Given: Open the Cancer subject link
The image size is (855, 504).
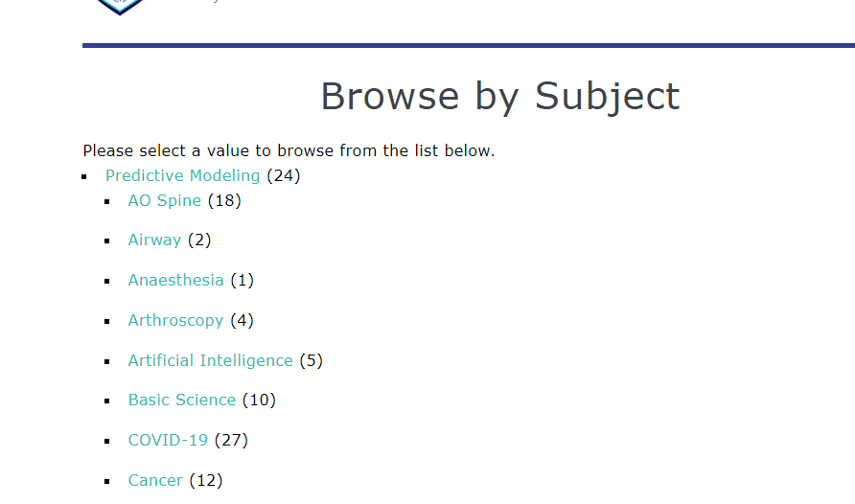Looking at the screenshot, I should [x=155, y=481].
